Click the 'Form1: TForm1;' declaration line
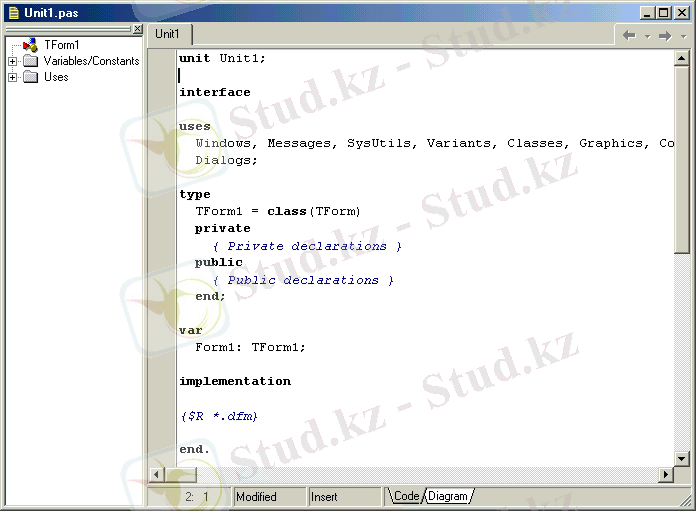 pos(250,347)
